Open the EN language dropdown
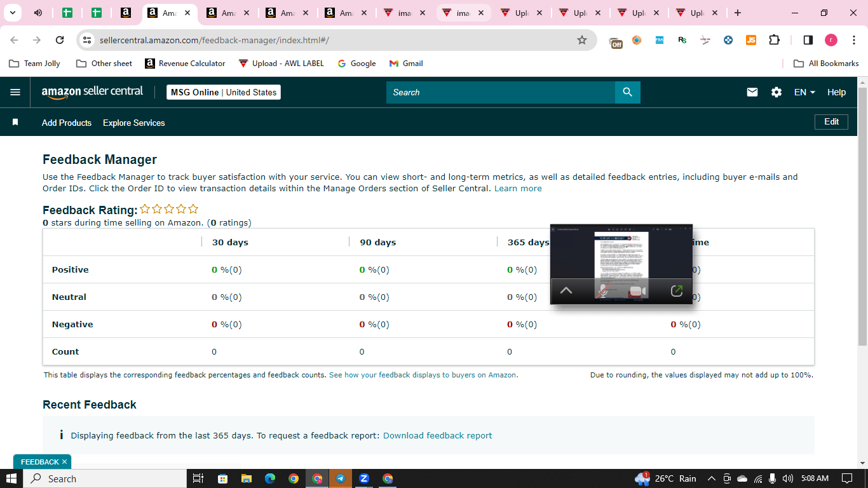 tap(804, 92)
